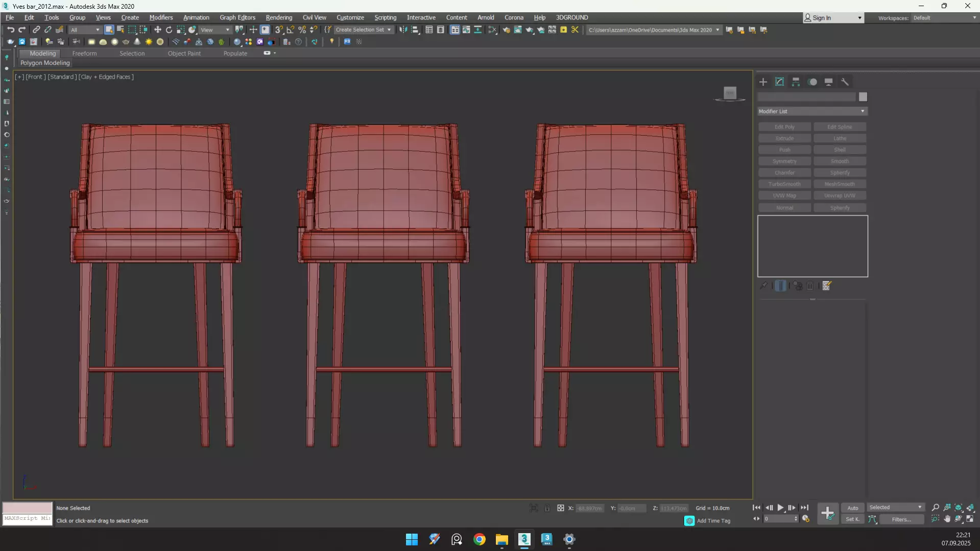The width and height of the screenshot is (980, 551).
Task: Toggle Isolate Selection icon in status bar
Action: click(x=534, y=508)
